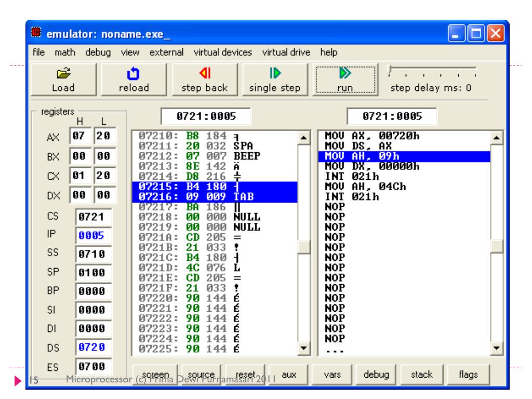Image resolution: width=532 pixels, height=399 pixels.
Task: Open the file menu
Action: pos(38,52)
